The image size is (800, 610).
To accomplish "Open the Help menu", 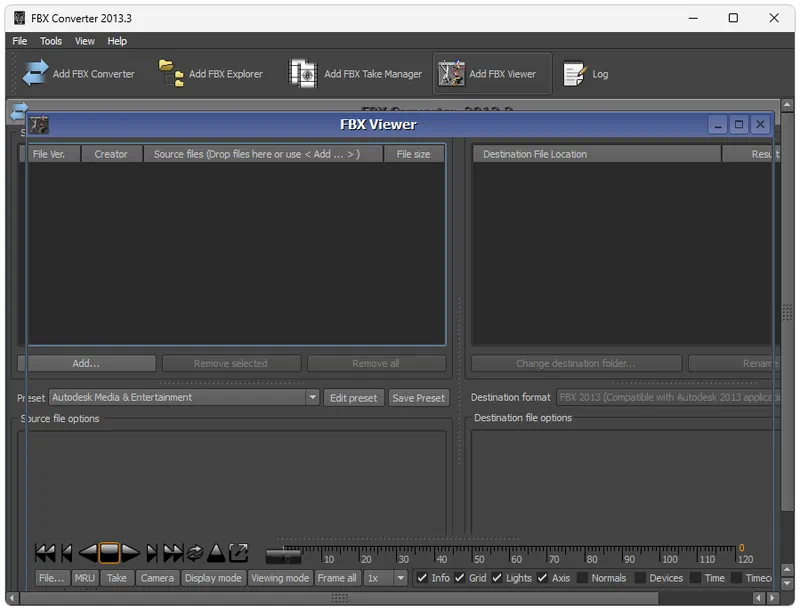I will click(x=117, y=41).
